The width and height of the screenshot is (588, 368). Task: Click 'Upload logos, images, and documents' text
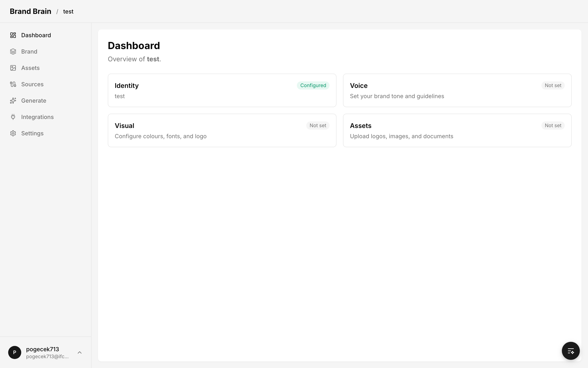click(x=401, y=136)
